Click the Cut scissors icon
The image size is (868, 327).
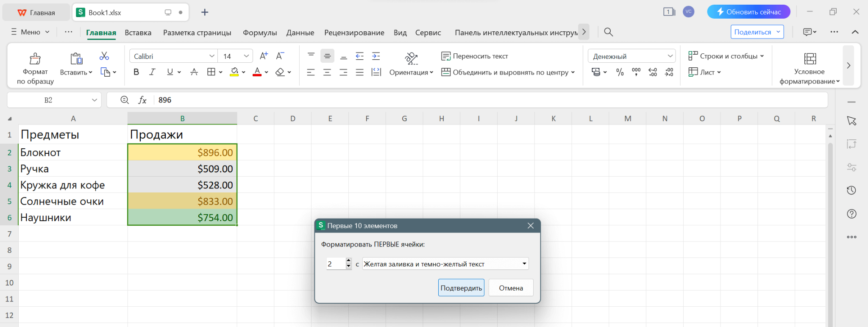(104, 56)
